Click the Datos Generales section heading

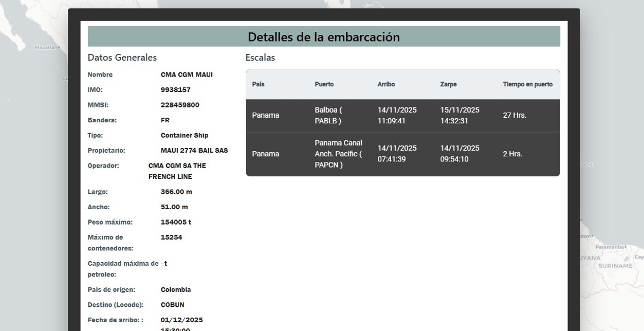pos(122,58)
